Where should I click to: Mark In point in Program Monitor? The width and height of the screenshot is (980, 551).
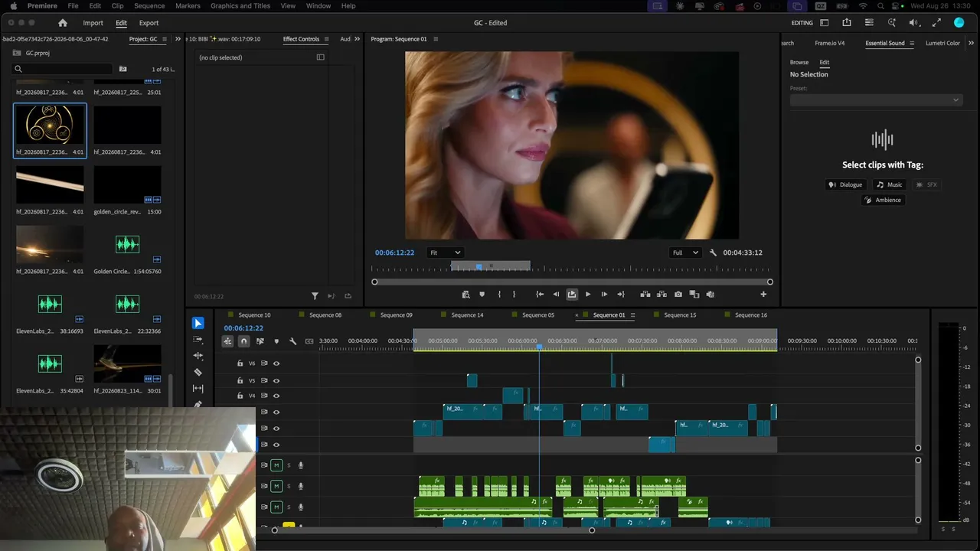coord(499,294)
